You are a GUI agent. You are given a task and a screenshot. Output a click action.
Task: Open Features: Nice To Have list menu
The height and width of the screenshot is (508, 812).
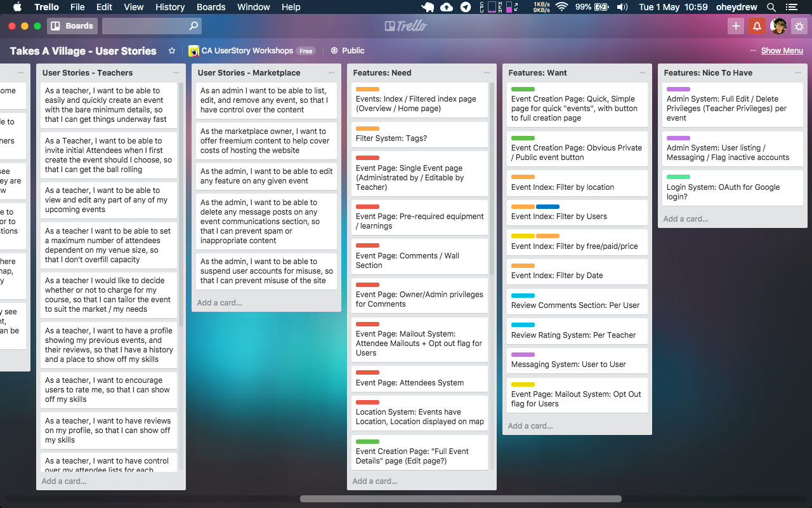coord(798,73)
